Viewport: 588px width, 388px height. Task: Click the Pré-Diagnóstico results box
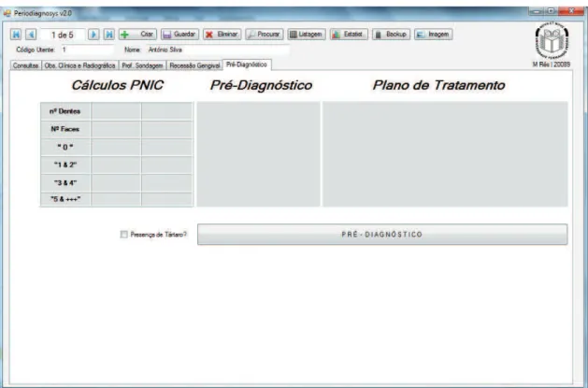[x=258, y=154]
